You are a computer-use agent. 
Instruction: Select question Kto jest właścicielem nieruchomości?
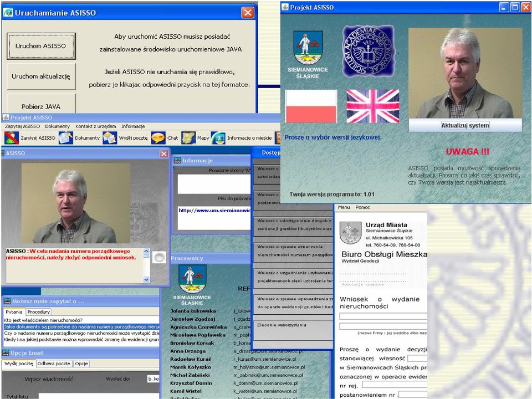[81, 320]
